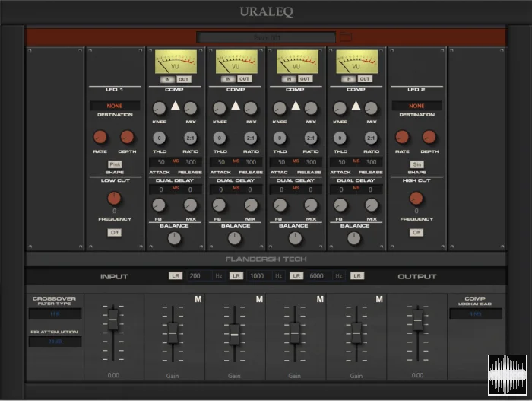Click the third band THLD knob
The image size is (532, 401).
click(280, 138)
